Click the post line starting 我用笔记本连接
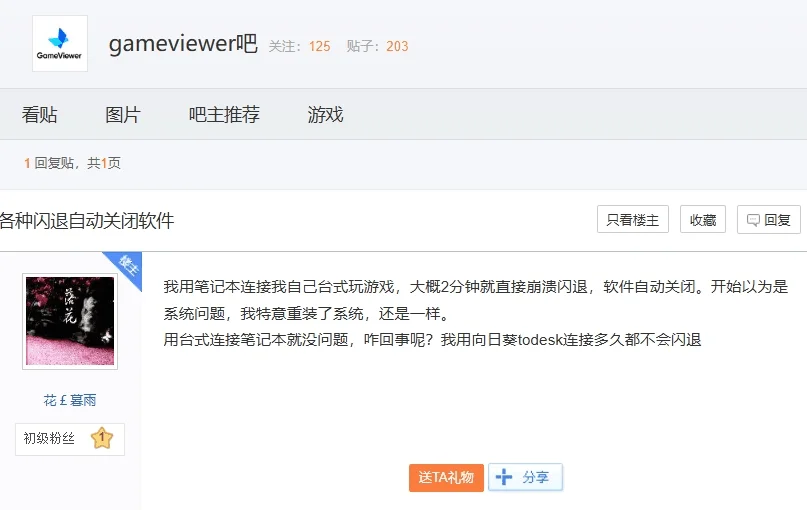The image size is (807, 510). (476, 287)
